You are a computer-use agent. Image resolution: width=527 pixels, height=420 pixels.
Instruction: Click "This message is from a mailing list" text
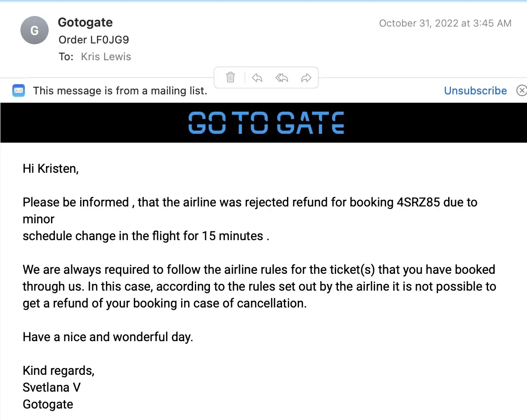[x=120, y=91]
